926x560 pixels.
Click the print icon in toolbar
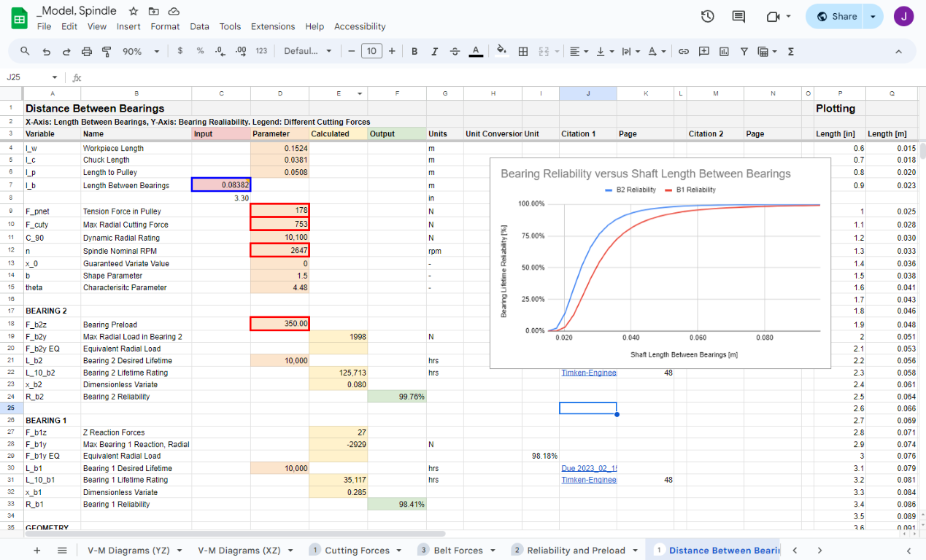click(x=87, y=51)
